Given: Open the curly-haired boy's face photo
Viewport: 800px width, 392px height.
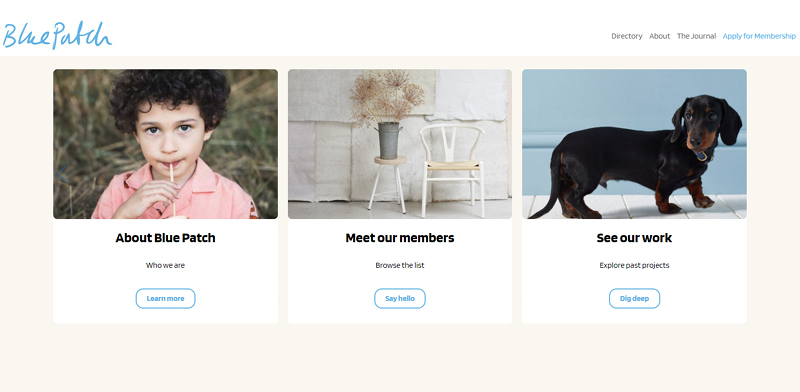Looking at the screenshot, I should 170,132.
